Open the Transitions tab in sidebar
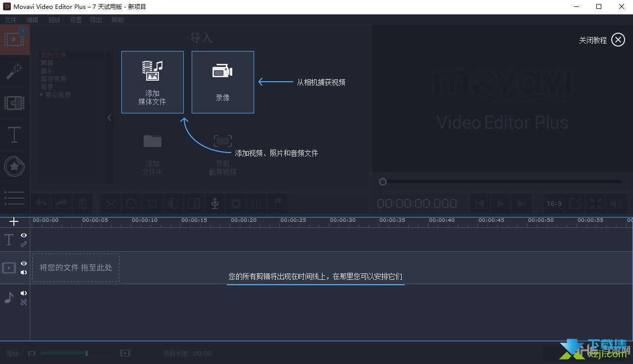The height and width of the screenshot is (364, 633). 15,103
